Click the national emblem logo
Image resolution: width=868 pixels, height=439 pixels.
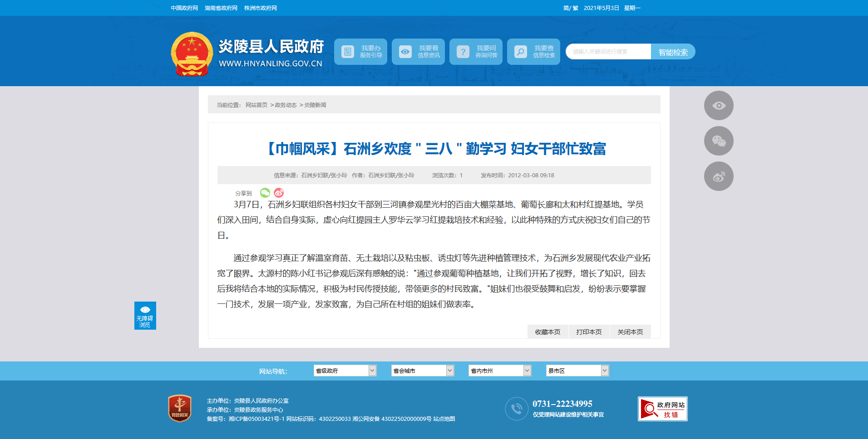click(x=192, y=54)
